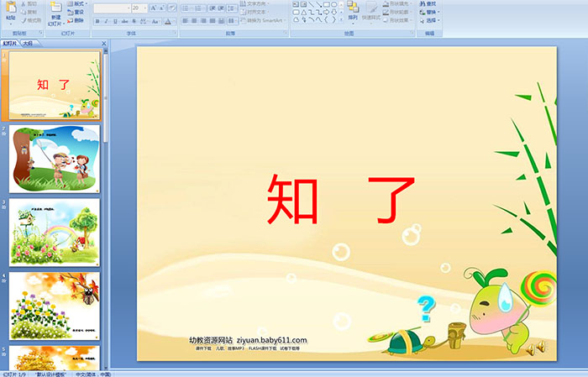588x377 pixels.
Task: Click the Increase List Level icon
Action: point(221,8)
